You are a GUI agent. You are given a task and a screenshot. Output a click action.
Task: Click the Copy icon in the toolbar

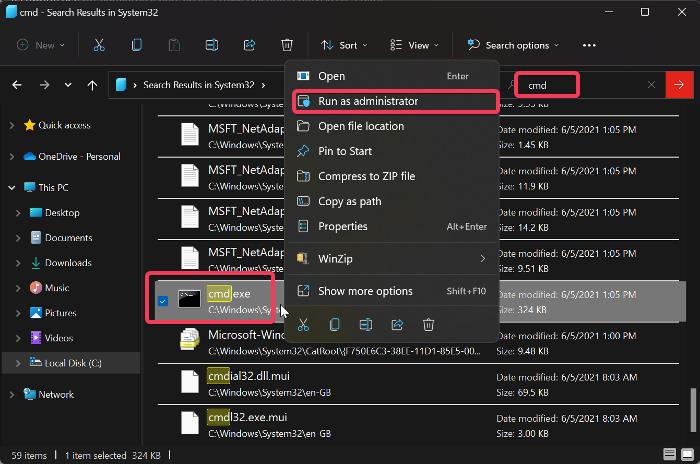tap(137, 45)
